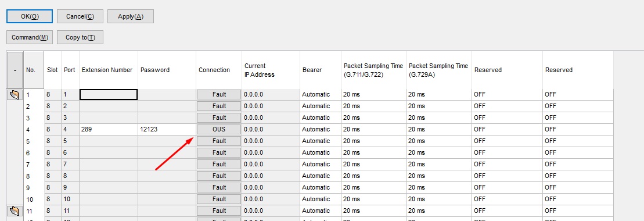Image resolution: width=644 pixels, height=221 pixels.
Task: Open G.711/G.722 sampling time 20 ms in row 1
Action: [373, 95]
